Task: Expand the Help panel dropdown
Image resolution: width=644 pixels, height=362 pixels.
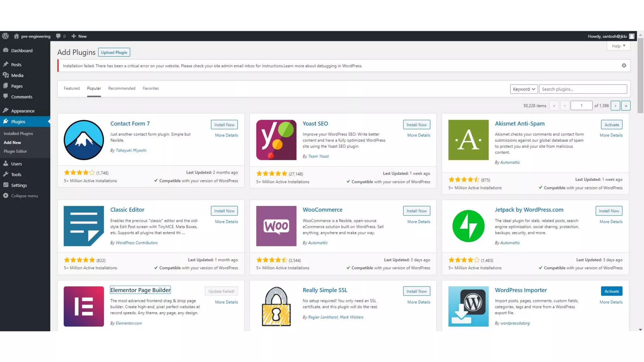Action: coord(618,46)
